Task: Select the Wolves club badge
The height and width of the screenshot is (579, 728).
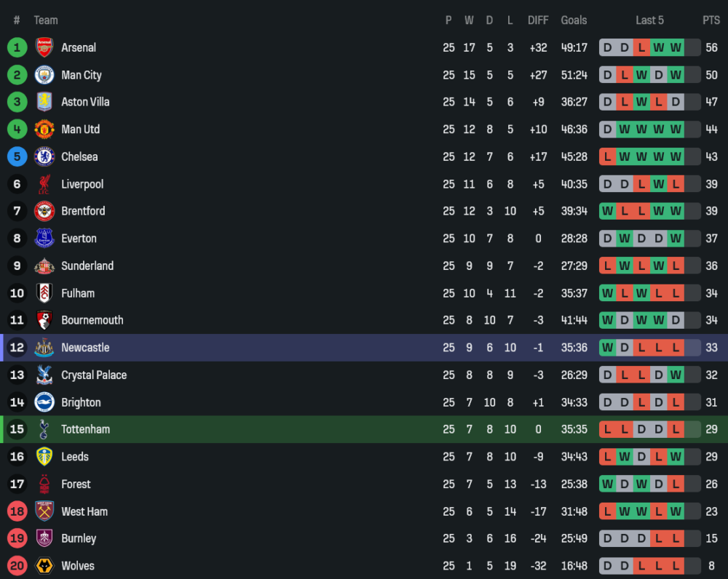Action: [x=44, y=566]
